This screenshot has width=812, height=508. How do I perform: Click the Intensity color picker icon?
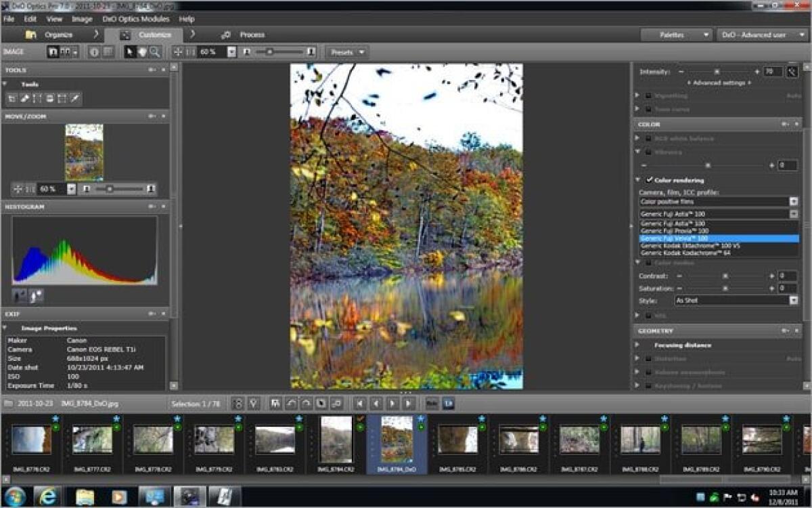[x=792, y=72]
